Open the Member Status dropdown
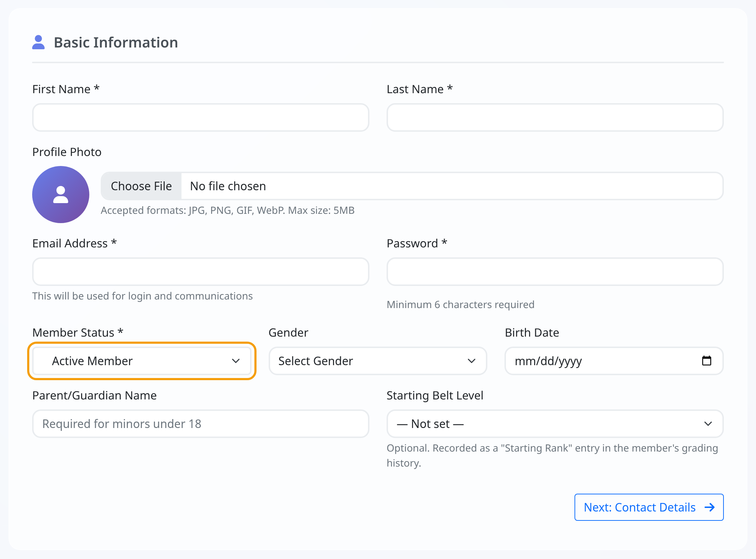Screen dimensions: 756x559 coord(142,361)
